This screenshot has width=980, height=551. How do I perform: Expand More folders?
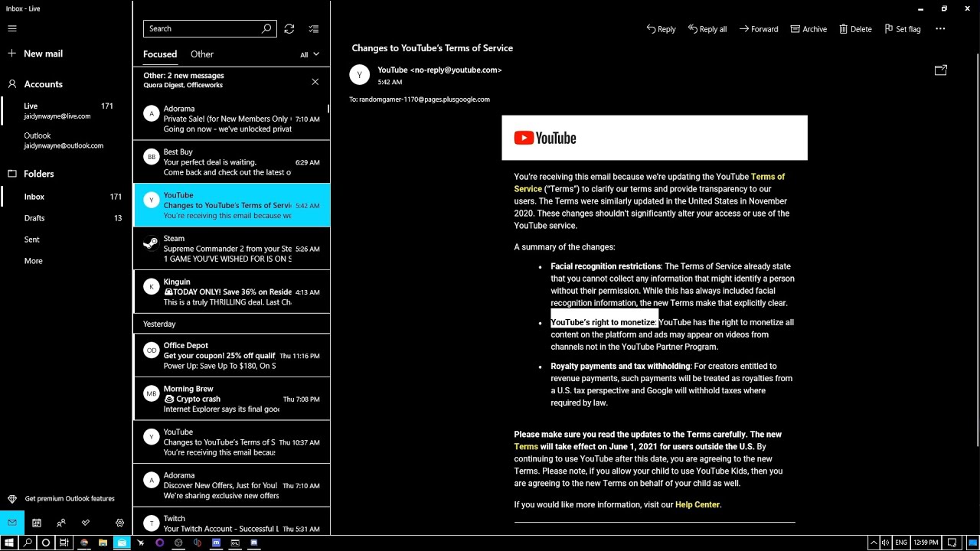coord(66,261)
